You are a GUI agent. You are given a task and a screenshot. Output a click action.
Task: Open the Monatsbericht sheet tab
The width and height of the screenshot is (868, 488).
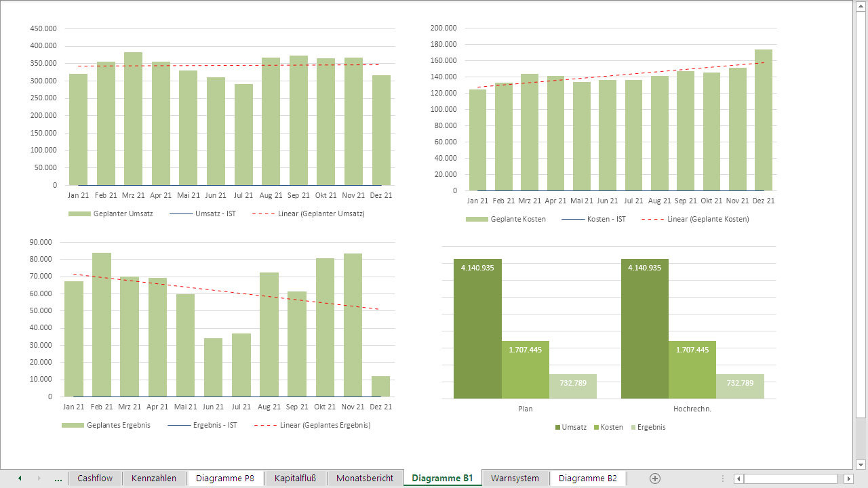tap(365, 479)
